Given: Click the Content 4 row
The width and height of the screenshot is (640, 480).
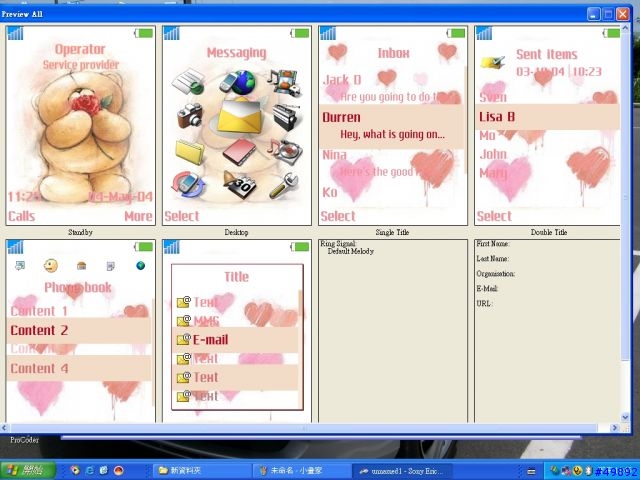Looking at the screenshot, I should (79, 369).
